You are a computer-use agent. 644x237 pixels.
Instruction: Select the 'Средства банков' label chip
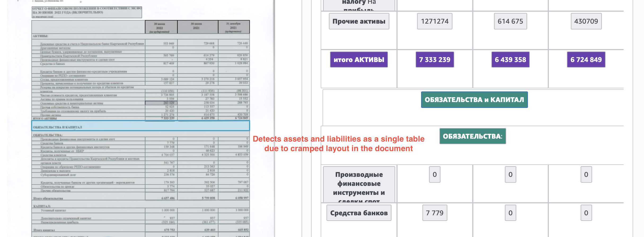359,213
